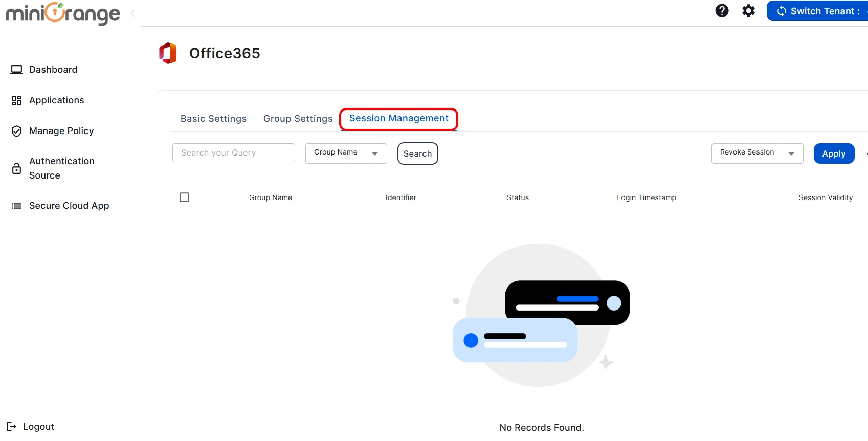Click the Dashboard laptop icon
This screenshot has width=868, height=441.
click(x=17, y=70)
